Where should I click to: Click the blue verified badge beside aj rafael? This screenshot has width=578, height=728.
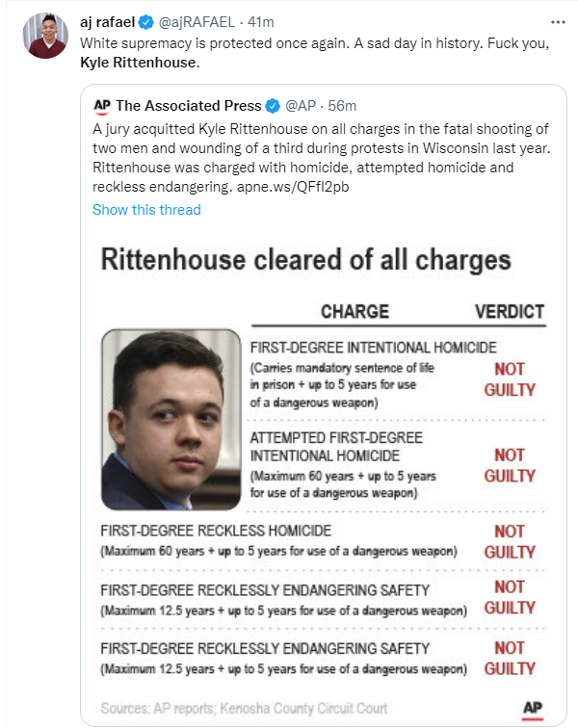(145, 22)
